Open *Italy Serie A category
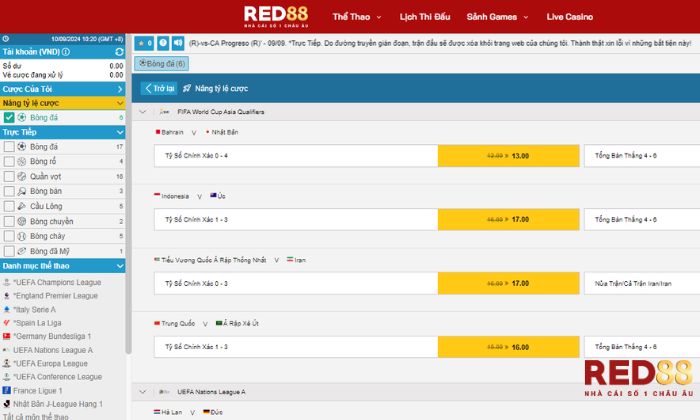The width and height of the screenshot is (700, 420). tap(34, 309)
